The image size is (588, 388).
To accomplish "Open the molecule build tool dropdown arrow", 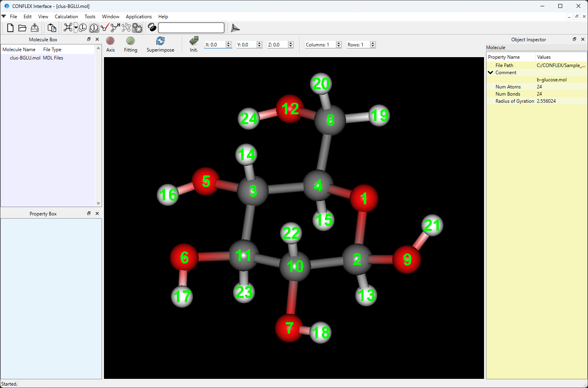I will point(75,28).
